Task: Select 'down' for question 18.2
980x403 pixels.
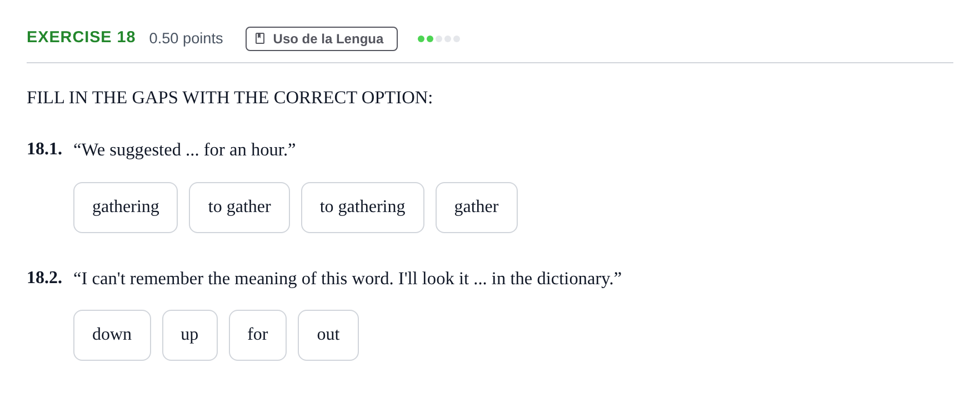Action: point(112,335)
